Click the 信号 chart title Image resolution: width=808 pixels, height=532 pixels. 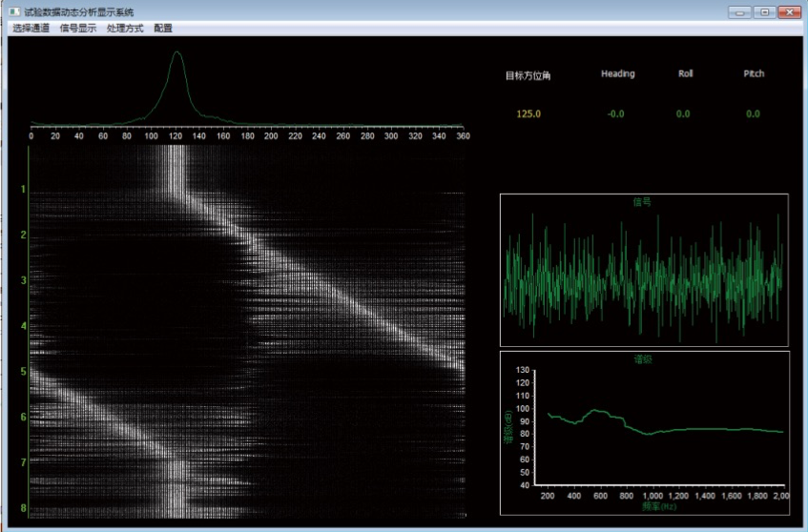tap(642, 202)
